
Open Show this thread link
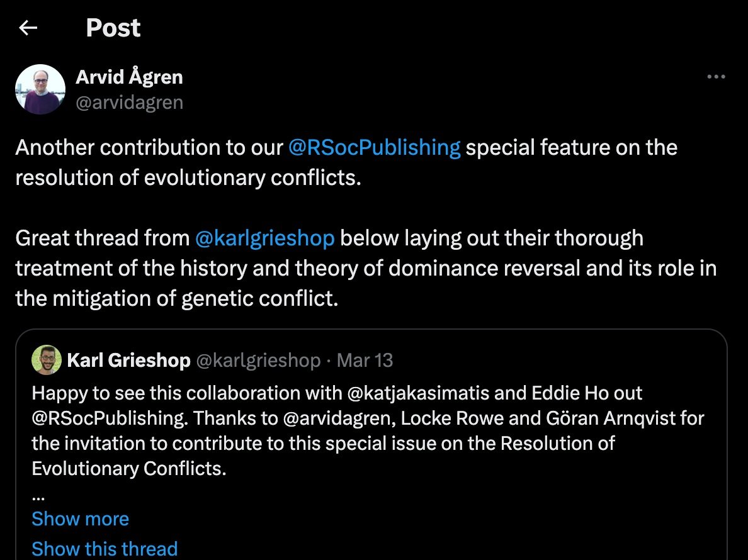(x=105, y=549)
